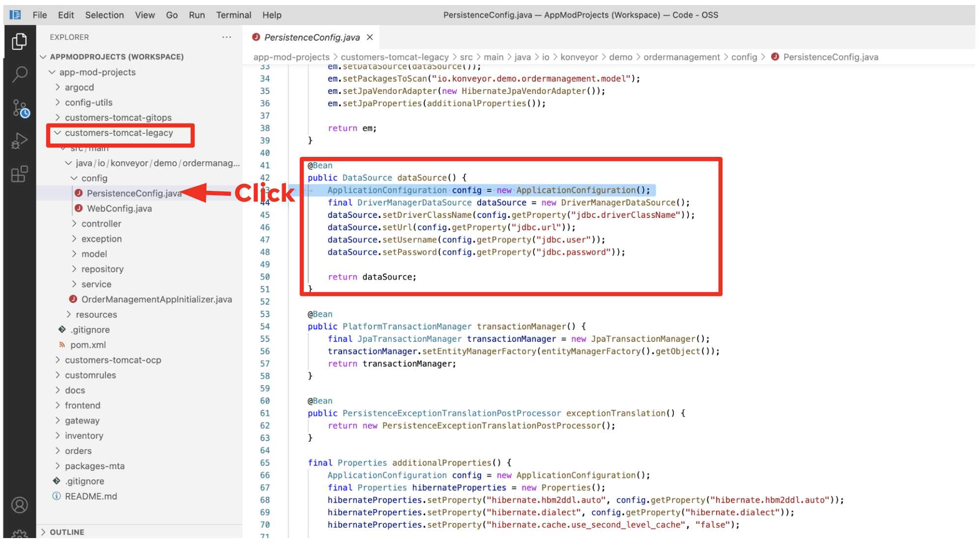Image resolution: width=980 pixels, height=542 pixels.
Task: Open the File menu
Action: pos(40,15)
